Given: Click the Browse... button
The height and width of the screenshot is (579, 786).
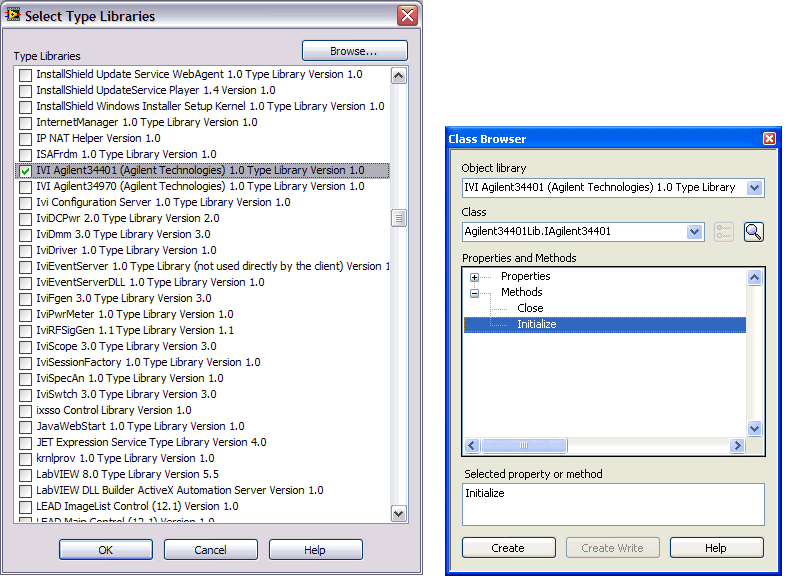Looking at the screenshot, I should coord(354,51).
